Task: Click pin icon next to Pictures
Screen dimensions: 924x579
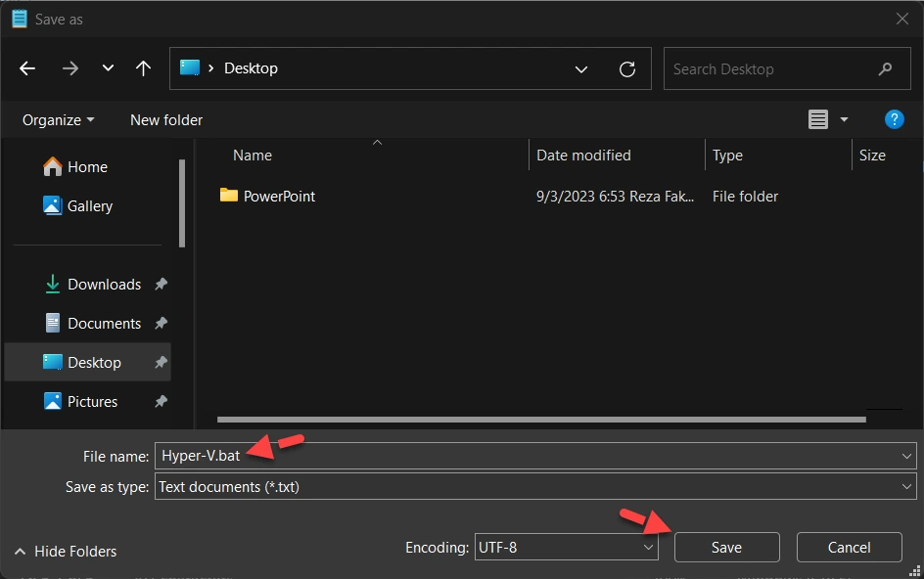Action: coord(161,402)
